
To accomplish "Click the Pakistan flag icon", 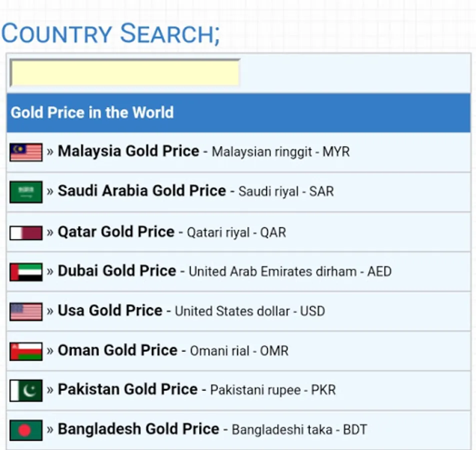I will pos(26,390).
